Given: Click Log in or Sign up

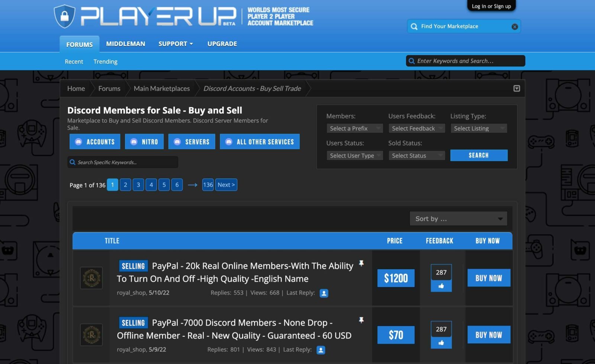Looking at the screenshot, I should pyautogui.click(x=491, y=6).
